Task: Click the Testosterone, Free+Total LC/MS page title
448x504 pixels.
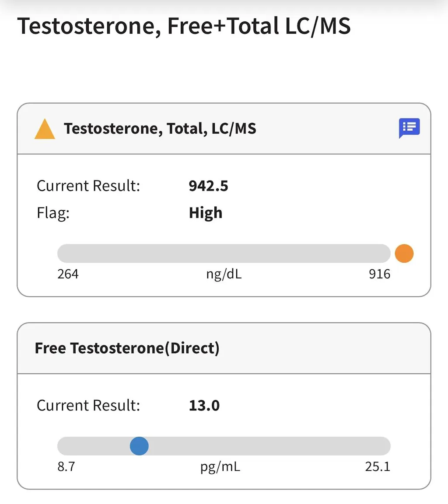Action: pyautogui.click(x=184, y=26)
